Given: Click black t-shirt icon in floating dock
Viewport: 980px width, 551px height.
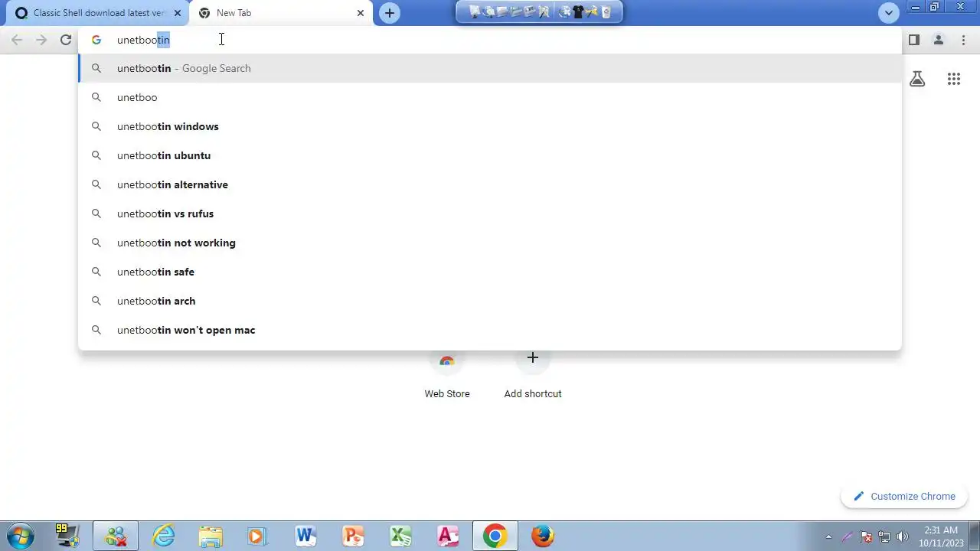Looking at the screenshot, I should 578,11.
